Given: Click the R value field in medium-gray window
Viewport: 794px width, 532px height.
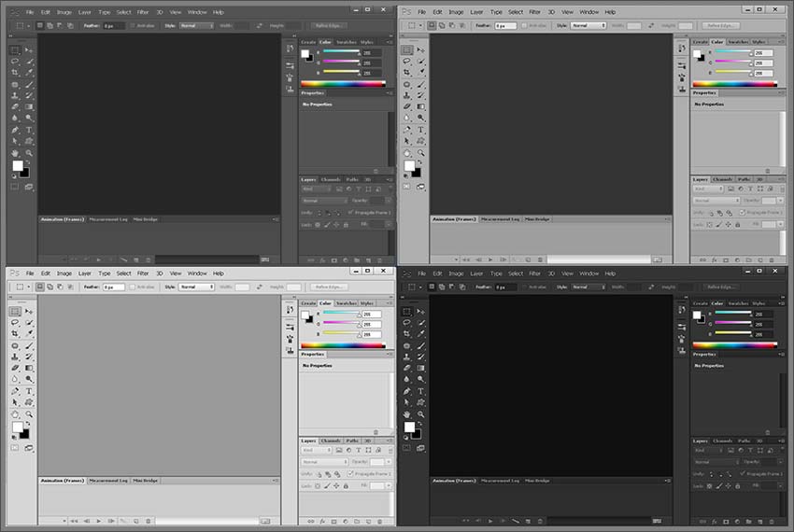Looking at the screenshot, I should pyautogui.click(x=763, y=52).
